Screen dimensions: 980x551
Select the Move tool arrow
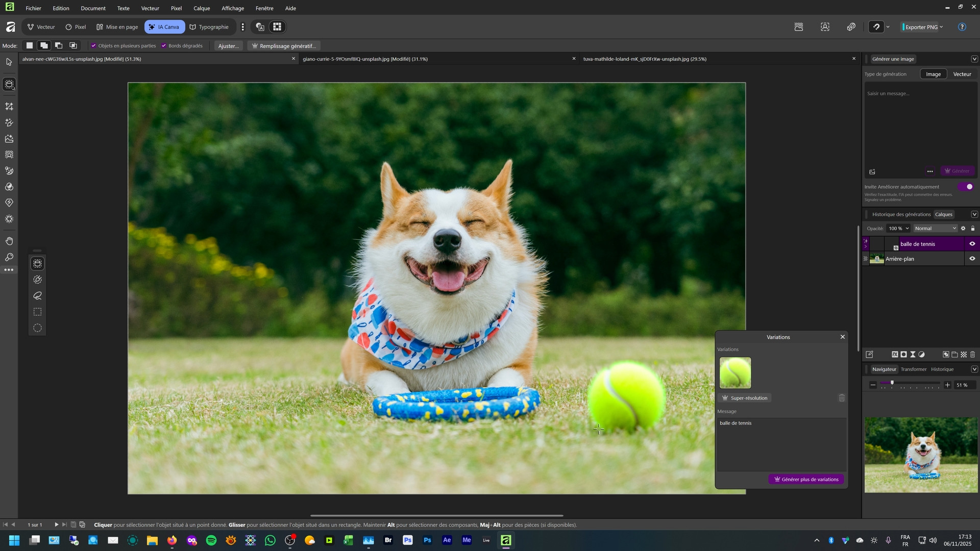click(x=9, y=62)
